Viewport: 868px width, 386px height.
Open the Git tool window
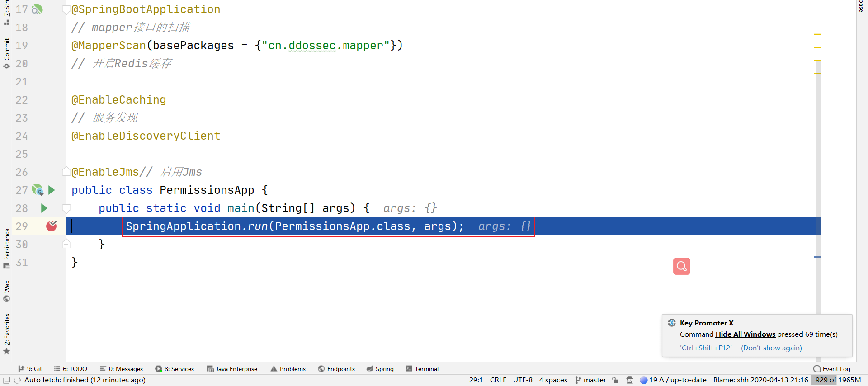30,369
